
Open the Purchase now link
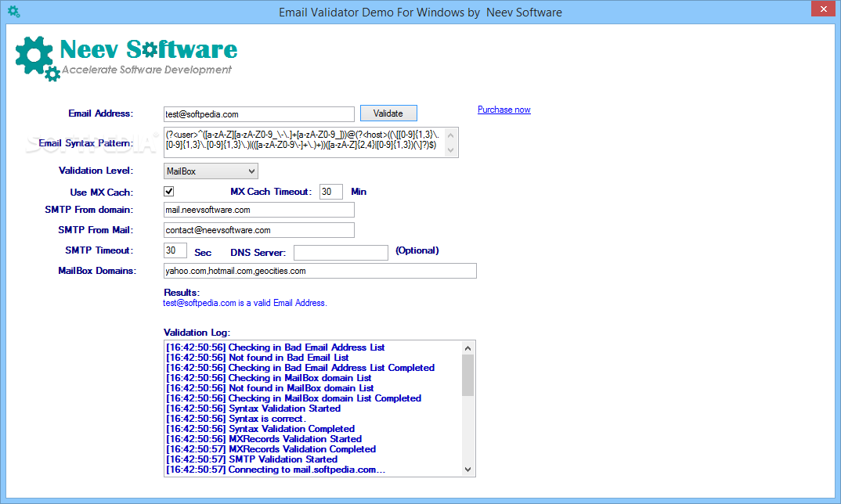tap(504, 110)
